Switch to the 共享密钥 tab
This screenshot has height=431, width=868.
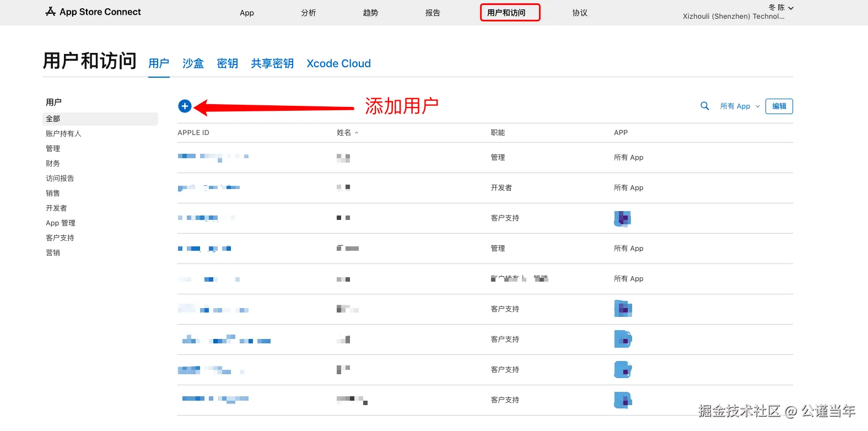click(x=272, y=63)
